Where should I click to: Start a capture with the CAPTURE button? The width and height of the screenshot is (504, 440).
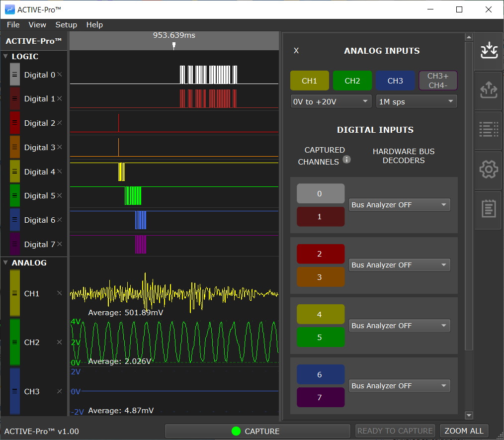(257, 431)
